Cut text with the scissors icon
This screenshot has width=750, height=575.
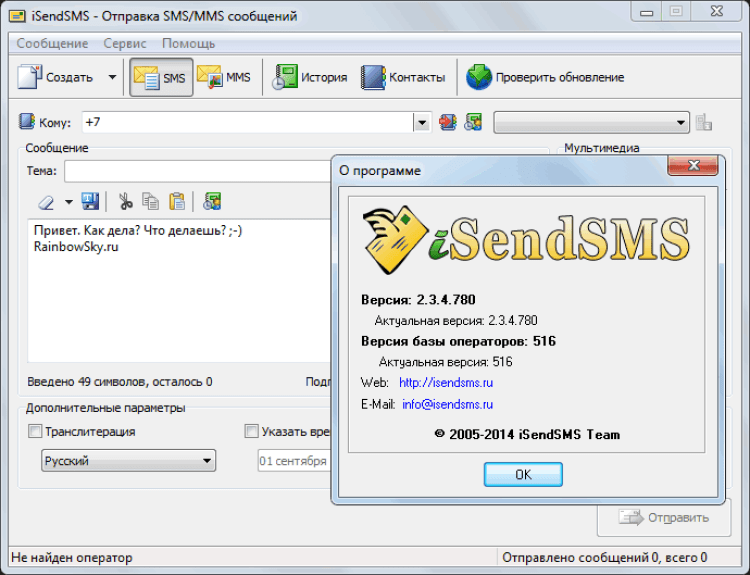coord(125,201)
